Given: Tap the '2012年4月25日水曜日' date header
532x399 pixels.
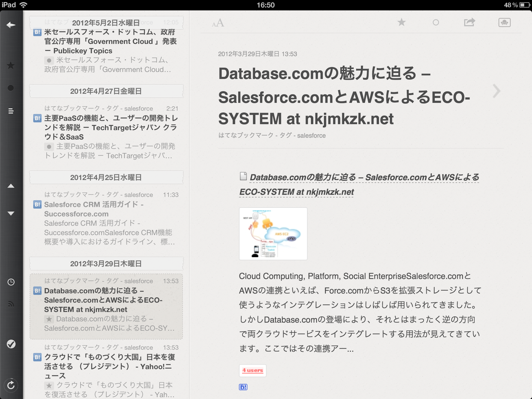Looking at the screenshot, I should (x=106, y=177).
